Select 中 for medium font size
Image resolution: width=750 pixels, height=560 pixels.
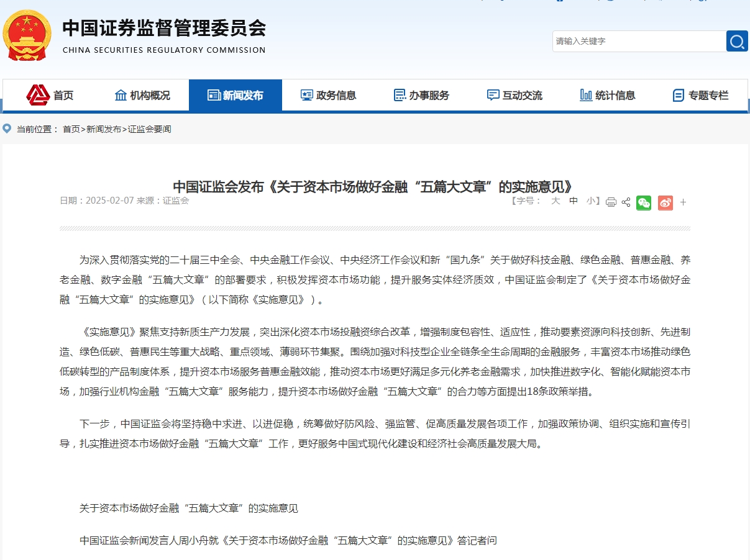tap(574, 202)
